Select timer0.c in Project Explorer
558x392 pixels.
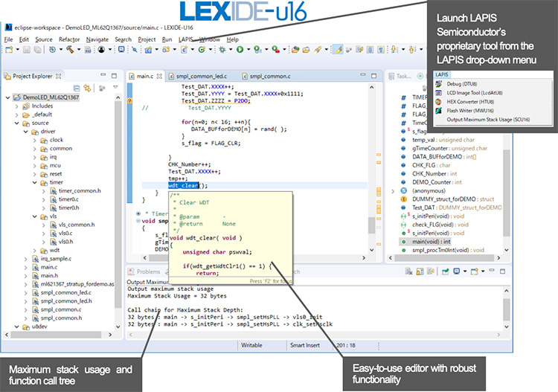(x=65, y=199)
